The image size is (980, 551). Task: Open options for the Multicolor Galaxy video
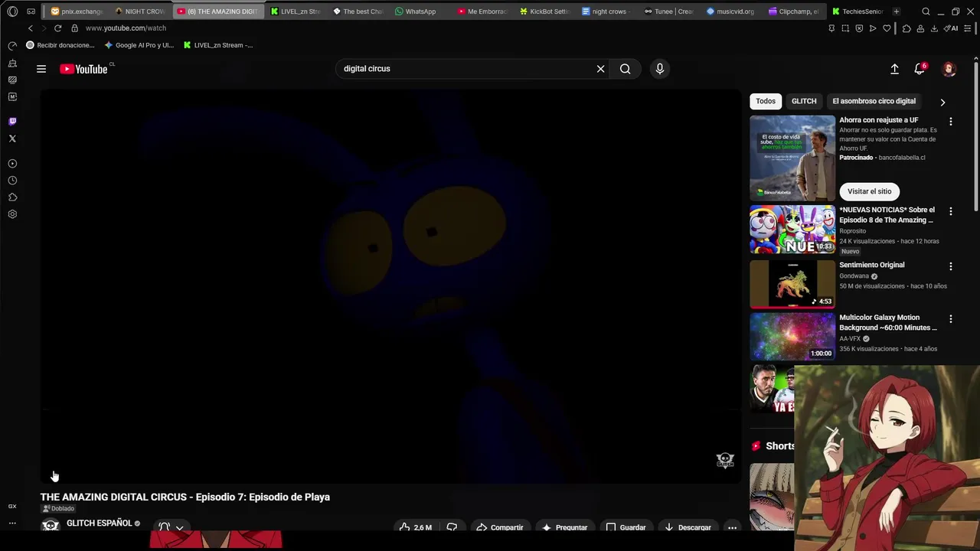coord(951,319)
